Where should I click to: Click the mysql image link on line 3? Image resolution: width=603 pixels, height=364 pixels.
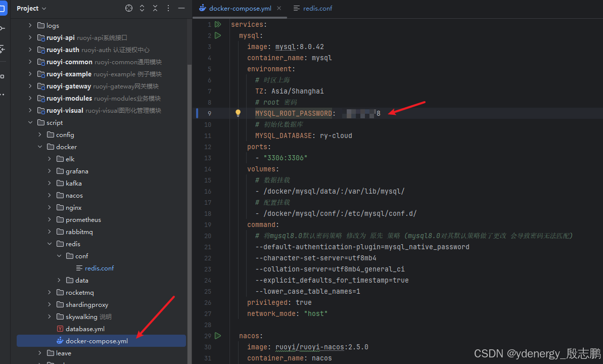coord(285,47)
